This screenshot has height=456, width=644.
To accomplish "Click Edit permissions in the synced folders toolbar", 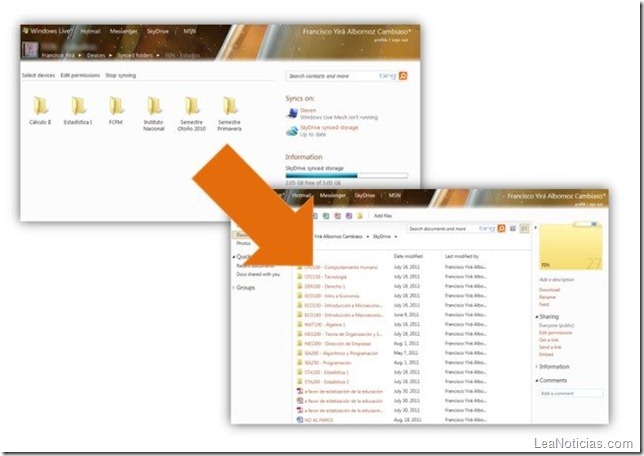I will pyautogui.click(x=80, y=75).
